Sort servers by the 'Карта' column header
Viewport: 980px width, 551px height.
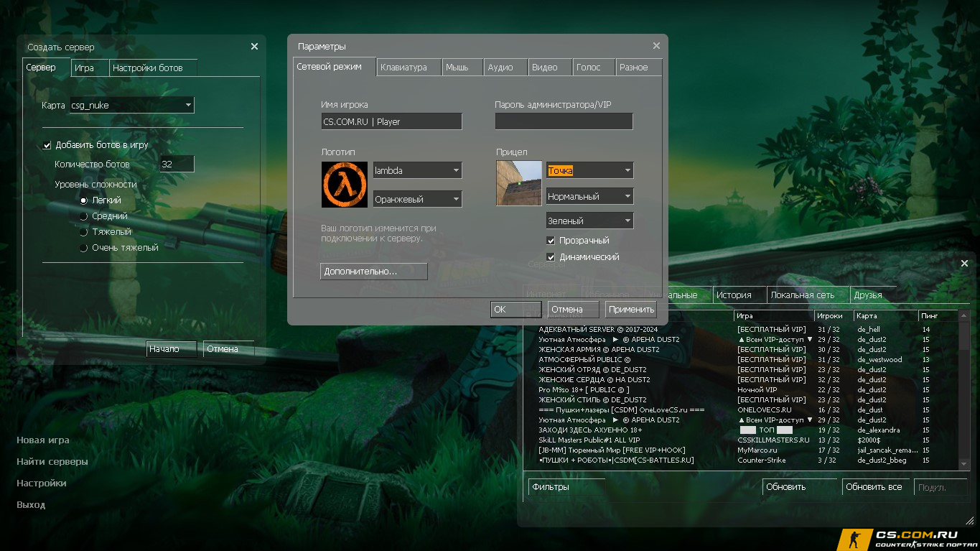[886, 315]
